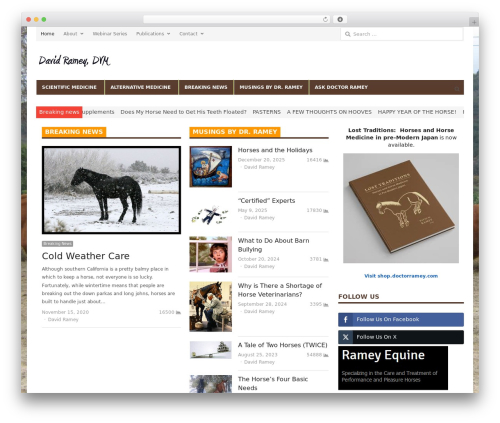This screenshot has height=423, width=500.
Task: Click view count icon for Tale of Two Horses
Action: [326, 355]
